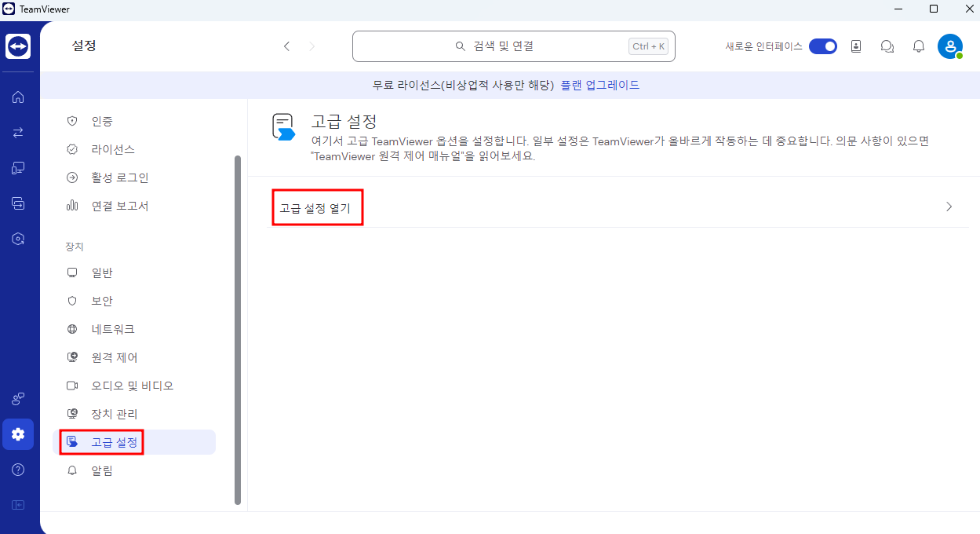The image size is (980, 534).
Task: Click 고급 설정 열기
Action: click(317, 207)
